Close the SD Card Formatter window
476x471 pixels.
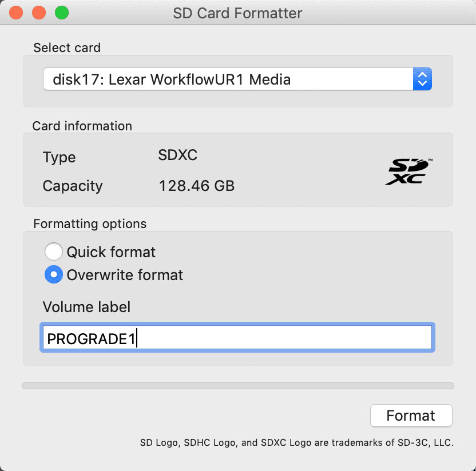pyautogui.click(x=16, y=13)
